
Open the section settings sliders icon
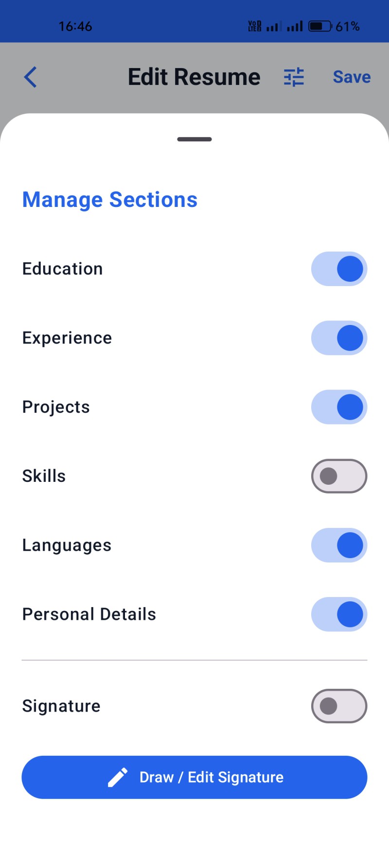(294, 77)
